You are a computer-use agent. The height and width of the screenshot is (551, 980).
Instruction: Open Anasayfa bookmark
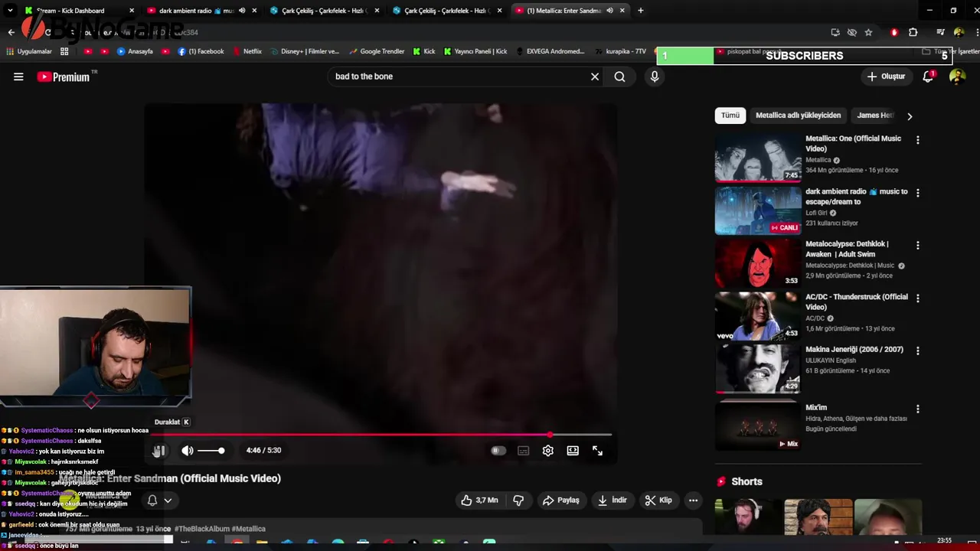click(135, 51)
